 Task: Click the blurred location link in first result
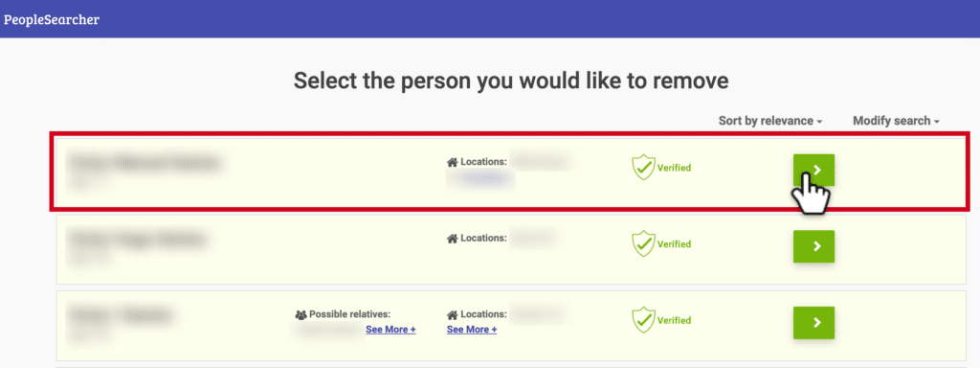coord(480,179)
